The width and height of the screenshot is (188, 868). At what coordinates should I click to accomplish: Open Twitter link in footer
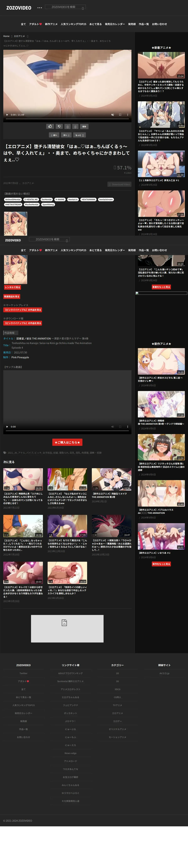24,673
